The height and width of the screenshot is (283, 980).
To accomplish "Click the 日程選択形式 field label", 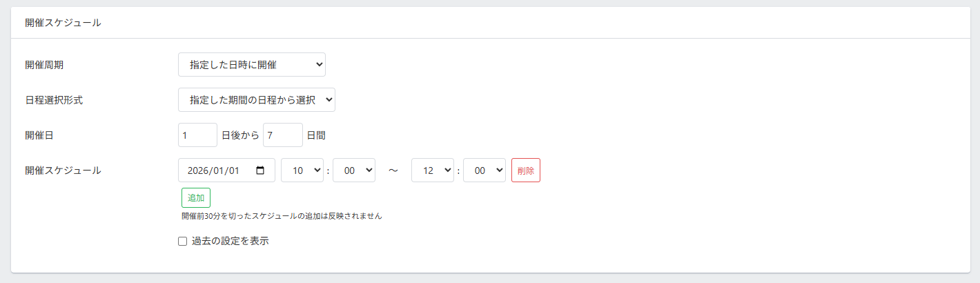I will 54,99.
